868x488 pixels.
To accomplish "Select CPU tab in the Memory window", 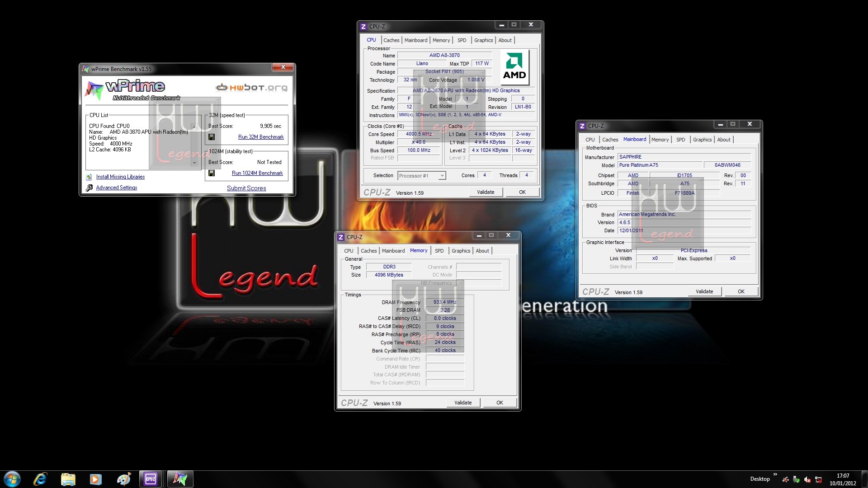I will 349,251.
